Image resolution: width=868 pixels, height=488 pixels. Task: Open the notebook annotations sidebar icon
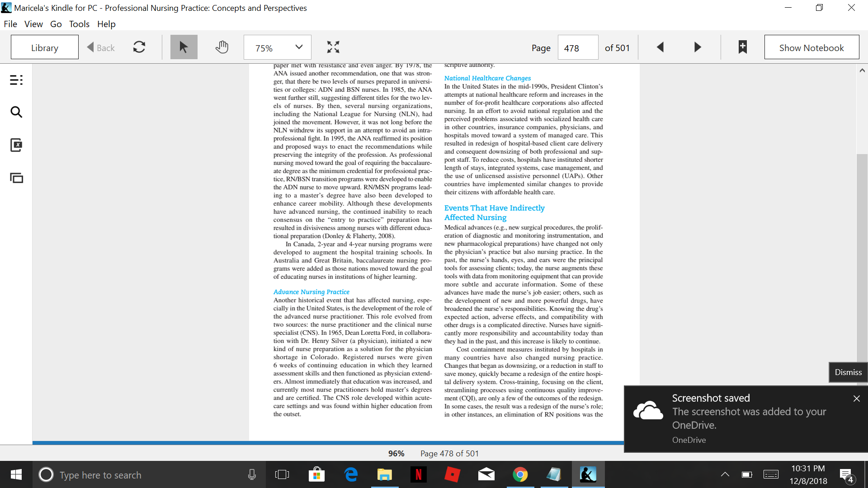coord(16,145)
